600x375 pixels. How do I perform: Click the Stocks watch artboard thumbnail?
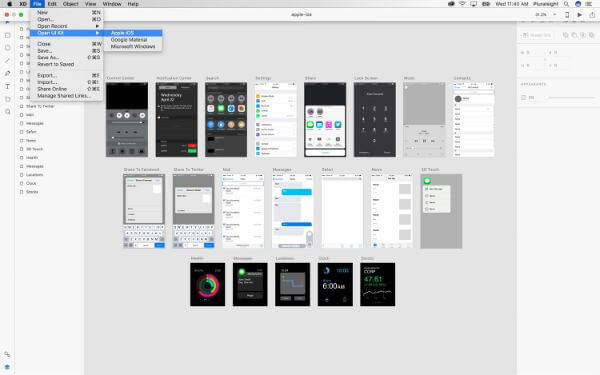(378, 284)
